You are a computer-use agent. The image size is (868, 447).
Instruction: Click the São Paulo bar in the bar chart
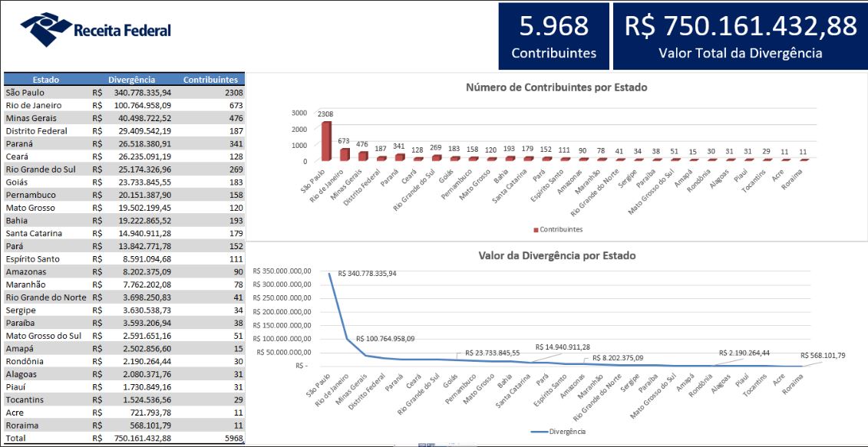coord(328,142)
